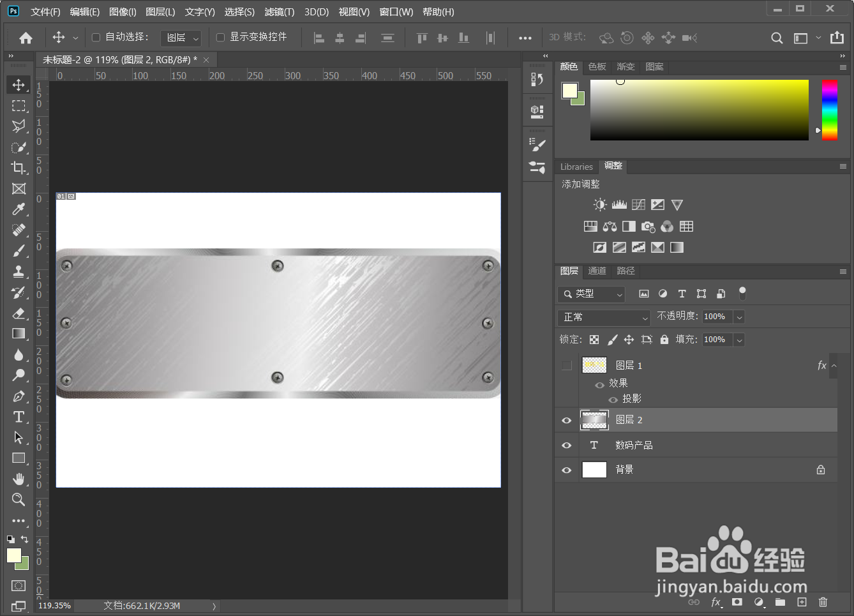Viewport: 854px width, 616px height.
Task: Enable the 自动选择 checkbox
Action: click(96, 38)
